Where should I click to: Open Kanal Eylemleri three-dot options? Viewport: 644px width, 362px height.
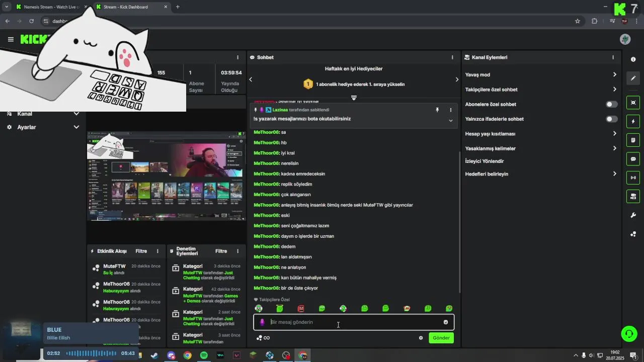[x=613, y=57]
